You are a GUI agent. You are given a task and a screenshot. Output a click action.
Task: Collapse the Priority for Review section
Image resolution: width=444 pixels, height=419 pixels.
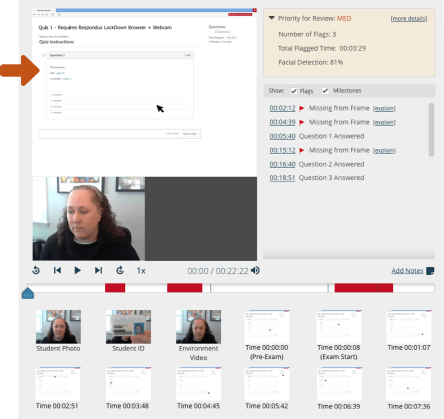[x=272, y=18]
